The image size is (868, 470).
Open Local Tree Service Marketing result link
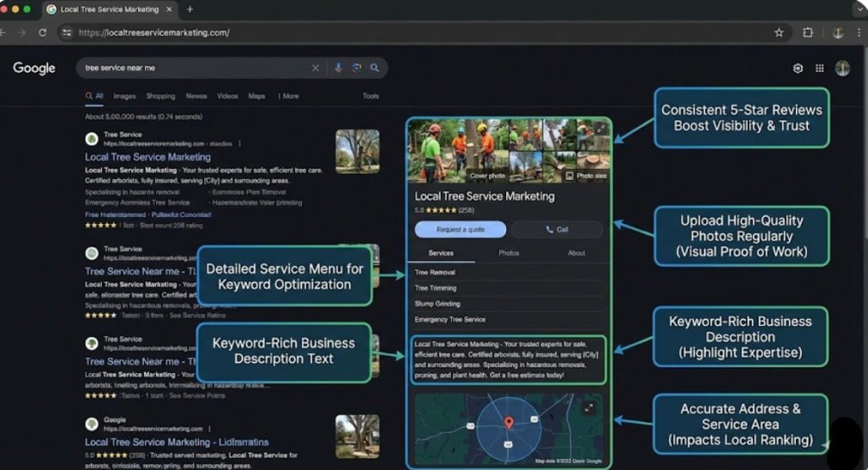point(147,157)
